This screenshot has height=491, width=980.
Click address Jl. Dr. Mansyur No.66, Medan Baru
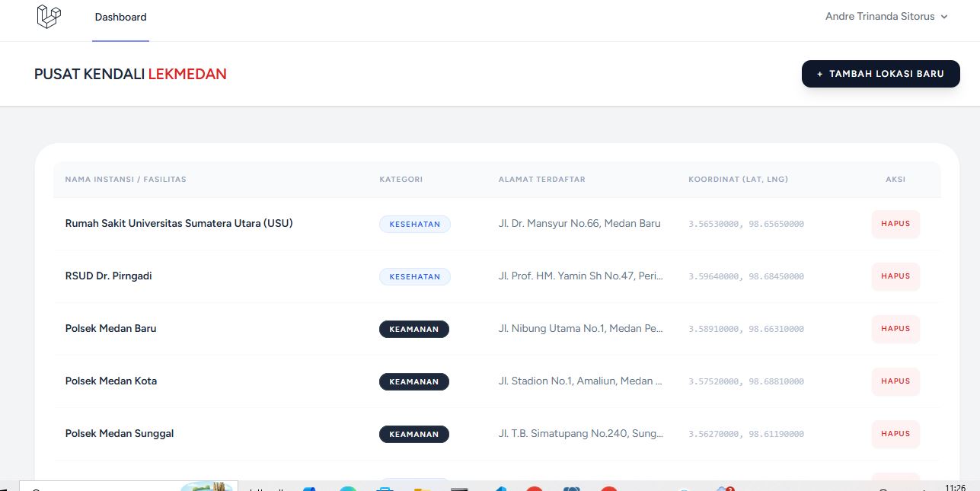point(579,224)
